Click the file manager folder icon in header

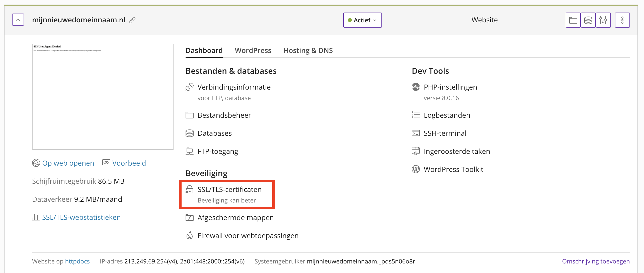(x=573, y=20)
